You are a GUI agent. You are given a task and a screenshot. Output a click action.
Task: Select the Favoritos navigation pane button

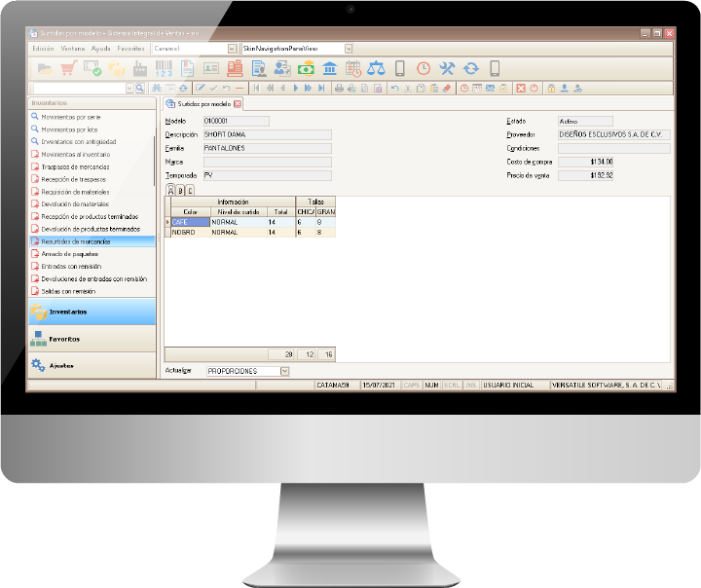click(92, 339)
